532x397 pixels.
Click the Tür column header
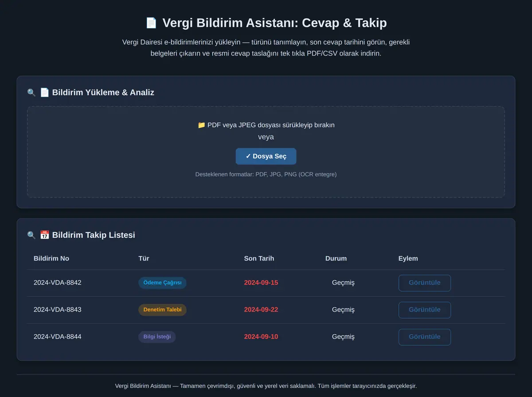pos(144,259)
